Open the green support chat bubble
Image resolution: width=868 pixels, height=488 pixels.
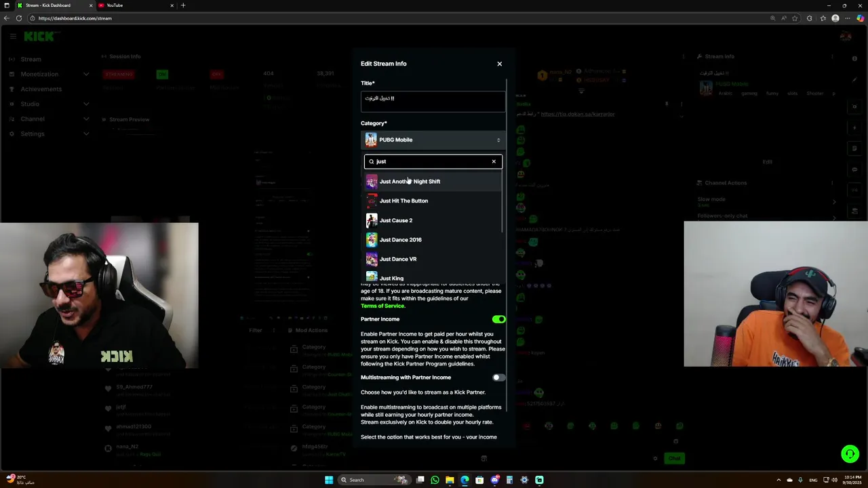(850, 453)
